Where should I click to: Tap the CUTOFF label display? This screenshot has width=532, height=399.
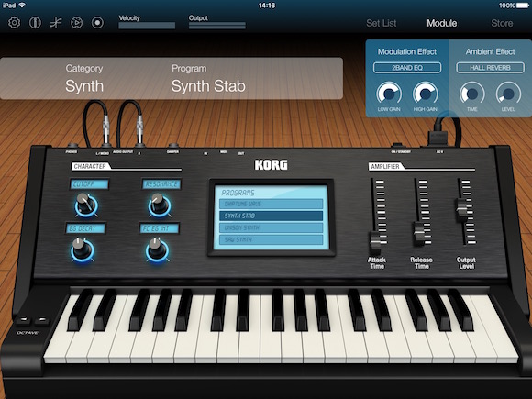[x=90, y=184]
